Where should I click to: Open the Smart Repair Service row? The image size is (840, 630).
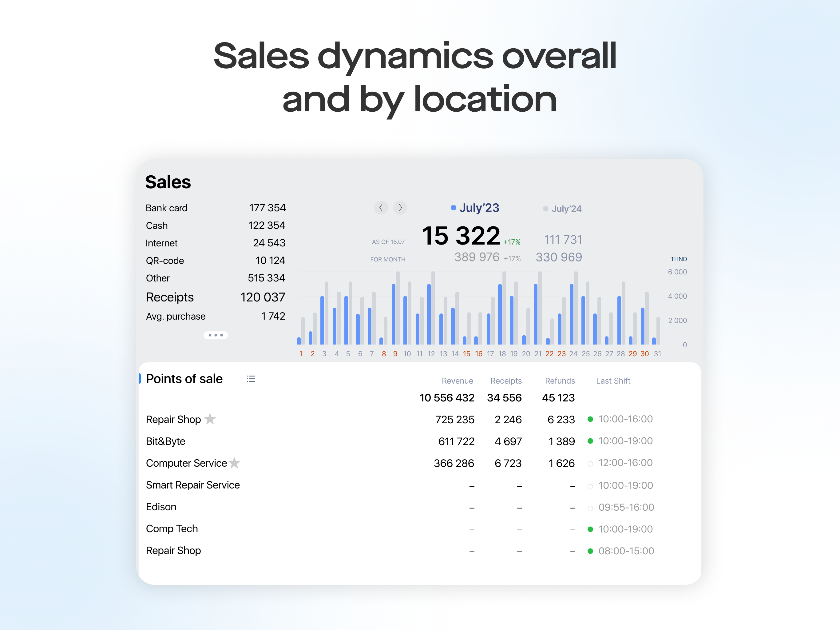pos(192,485)
